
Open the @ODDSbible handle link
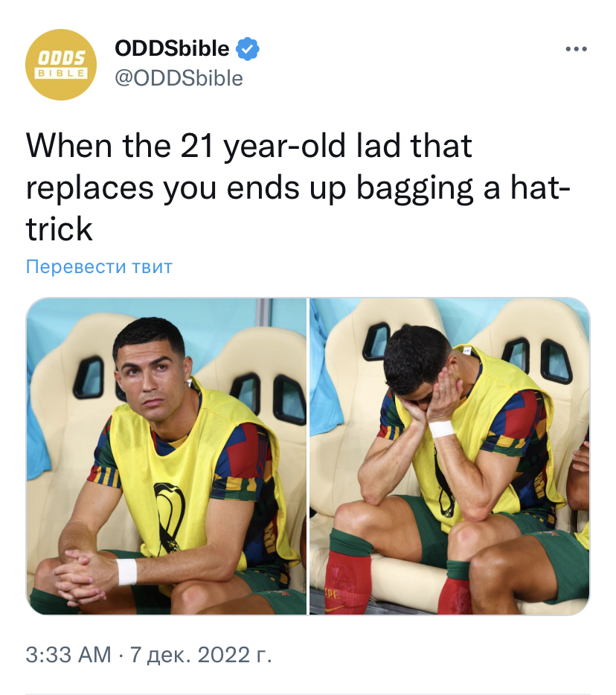tap(179, 78)
